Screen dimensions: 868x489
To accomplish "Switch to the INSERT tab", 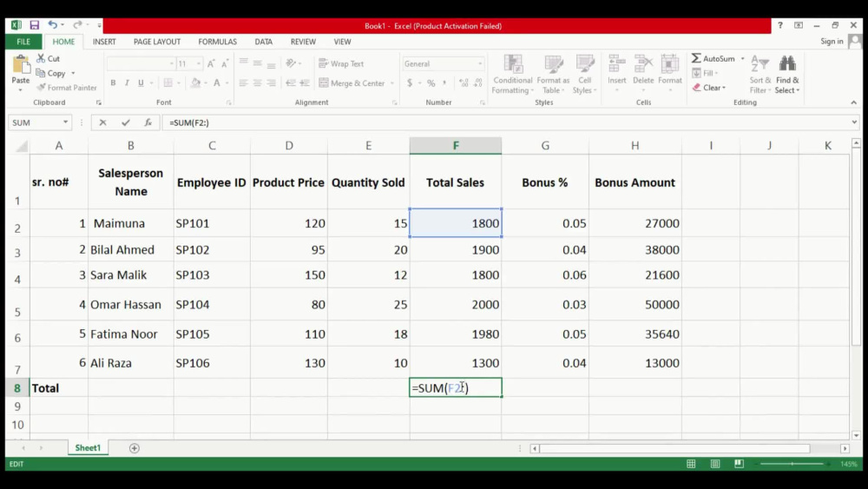I will click(x=104, y=42).
